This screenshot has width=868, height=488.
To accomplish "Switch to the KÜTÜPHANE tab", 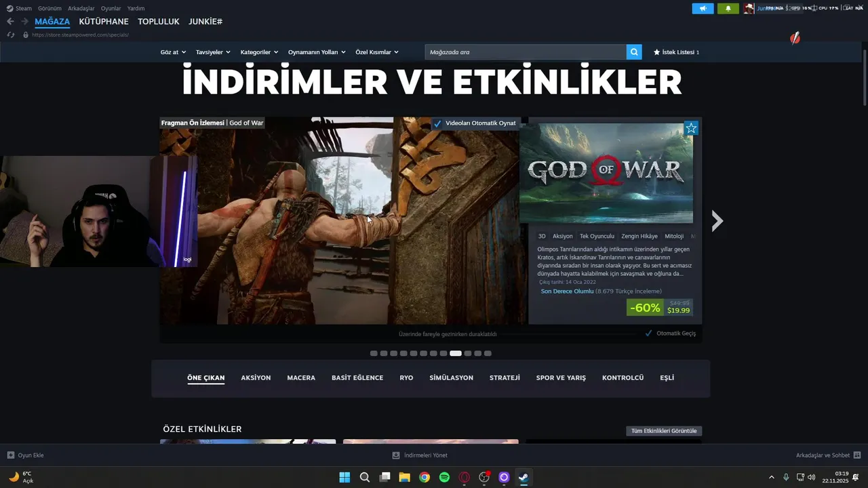I will point(104,22).
